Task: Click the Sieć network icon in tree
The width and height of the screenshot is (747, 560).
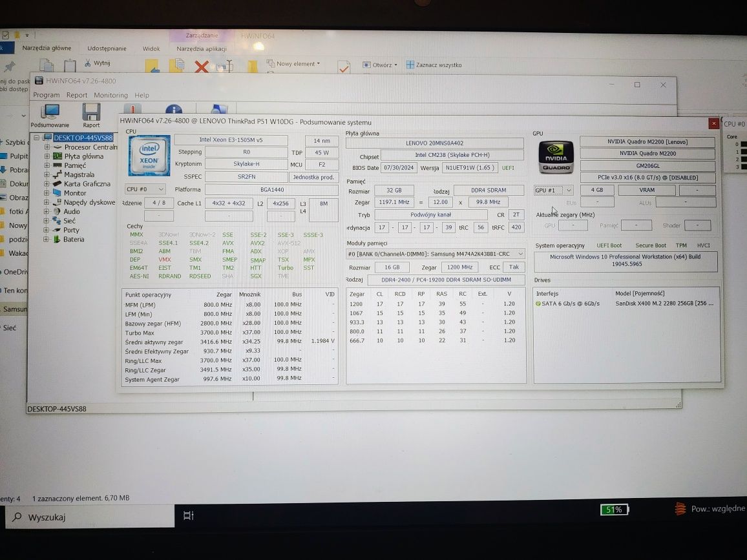Action: coord(57,220)
